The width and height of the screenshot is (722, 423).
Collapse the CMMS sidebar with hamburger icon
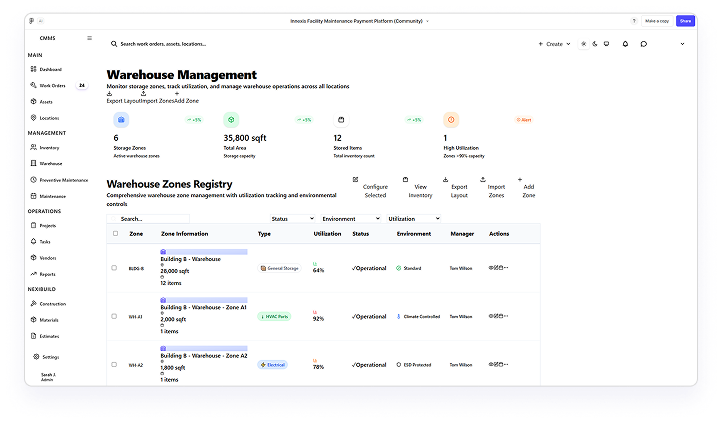tap(89, 38)
